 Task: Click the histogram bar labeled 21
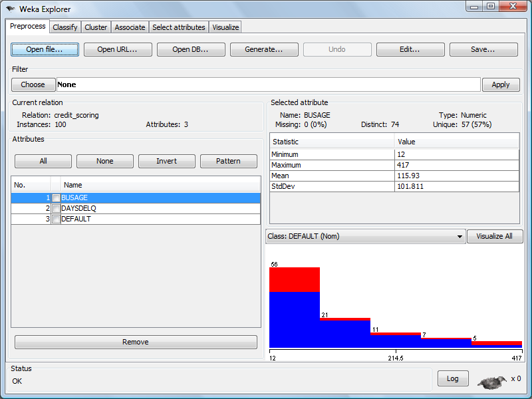click(345, 333)
